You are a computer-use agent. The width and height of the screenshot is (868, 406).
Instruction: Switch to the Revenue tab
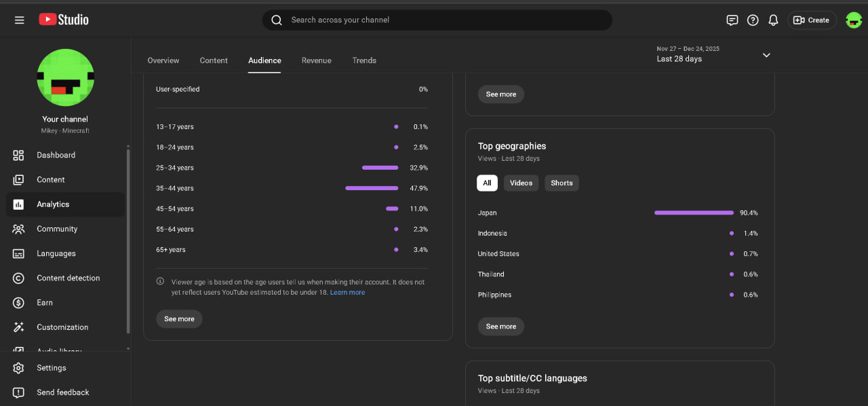(x=316, y=60)
